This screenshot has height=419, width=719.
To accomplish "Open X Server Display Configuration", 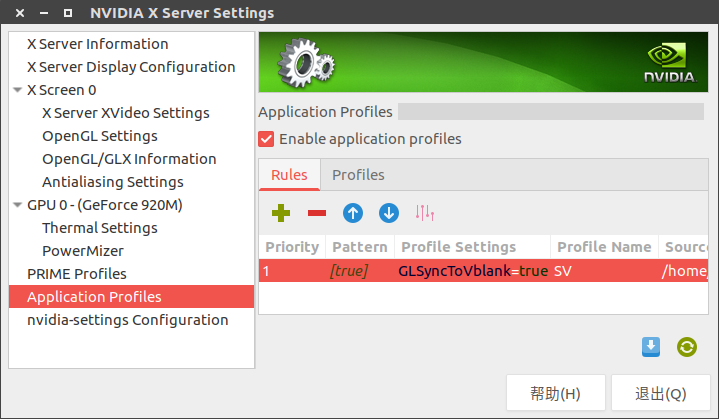I will click(x=131, y=67).
